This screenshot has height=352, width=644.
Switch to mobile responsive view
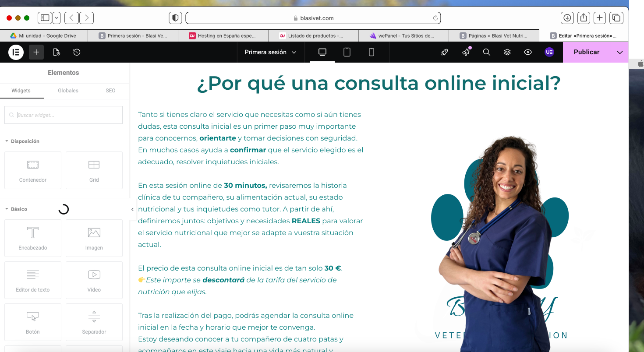372,52
